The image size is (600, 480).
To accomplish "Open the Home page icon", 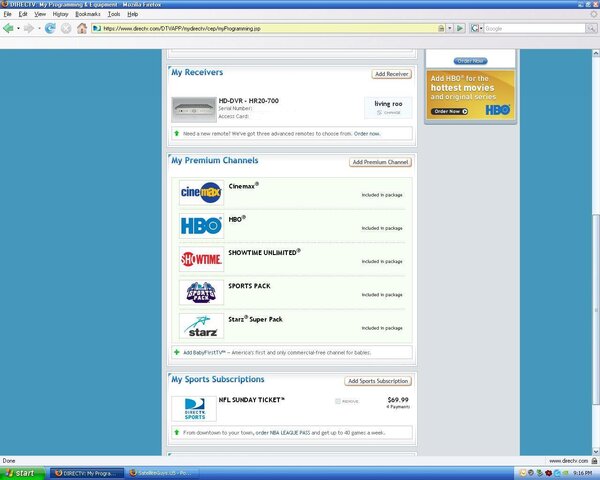I will tap(82, 28).
